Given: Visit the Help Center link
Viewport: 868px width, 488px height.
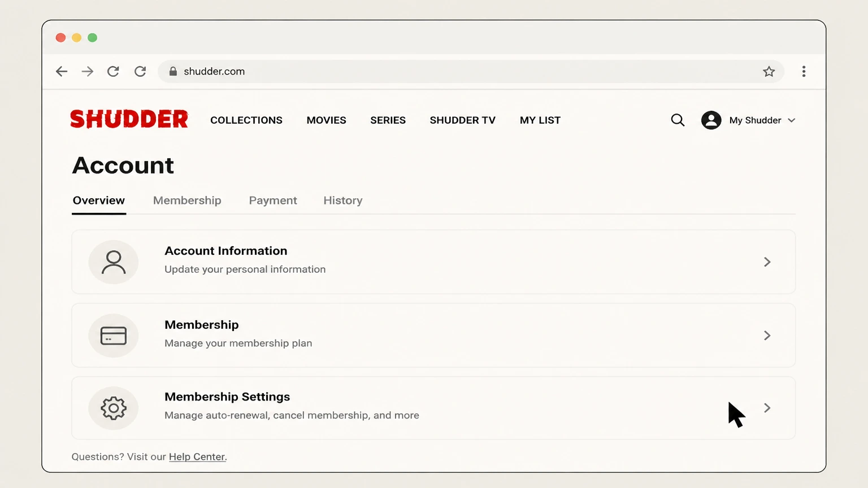Looking at the screenshot, I should tap(197, 457).
